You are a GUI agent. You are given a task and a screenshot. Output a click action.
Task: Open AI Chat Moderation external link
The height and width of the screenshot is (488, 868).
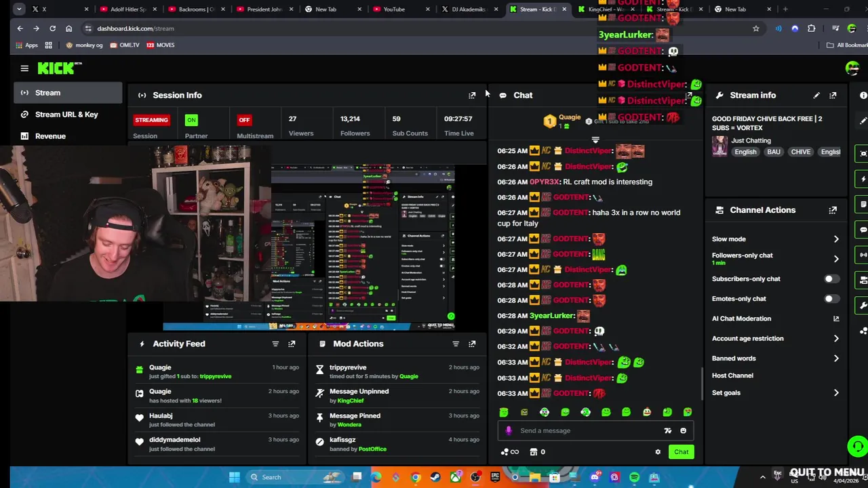tap(836, 319)
